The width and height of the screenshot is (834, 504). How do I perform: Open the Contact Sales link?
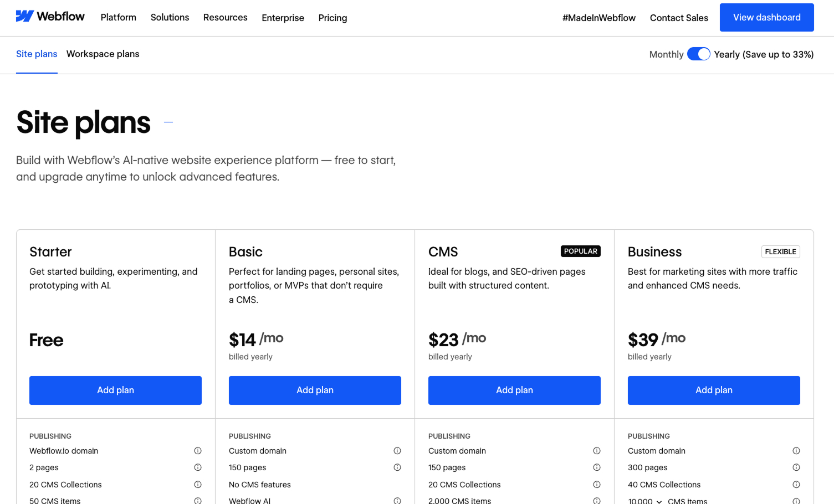point(679,18)
